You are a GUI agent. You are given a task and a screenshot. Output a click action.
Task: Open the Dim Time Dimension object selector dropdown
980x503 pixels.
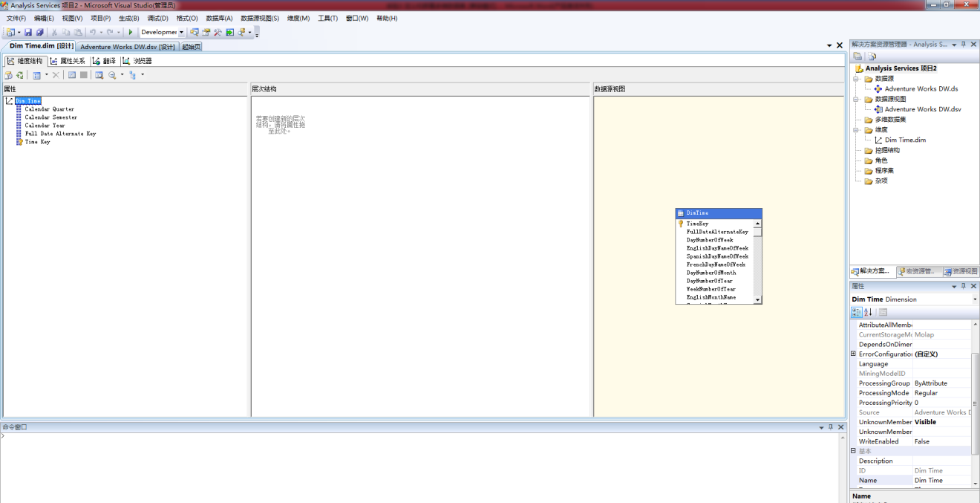973,299
